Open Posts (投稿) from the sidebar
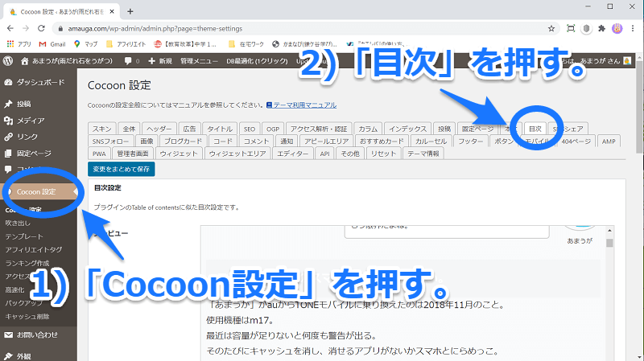This screenshot has height=361, width=644. 23,105
